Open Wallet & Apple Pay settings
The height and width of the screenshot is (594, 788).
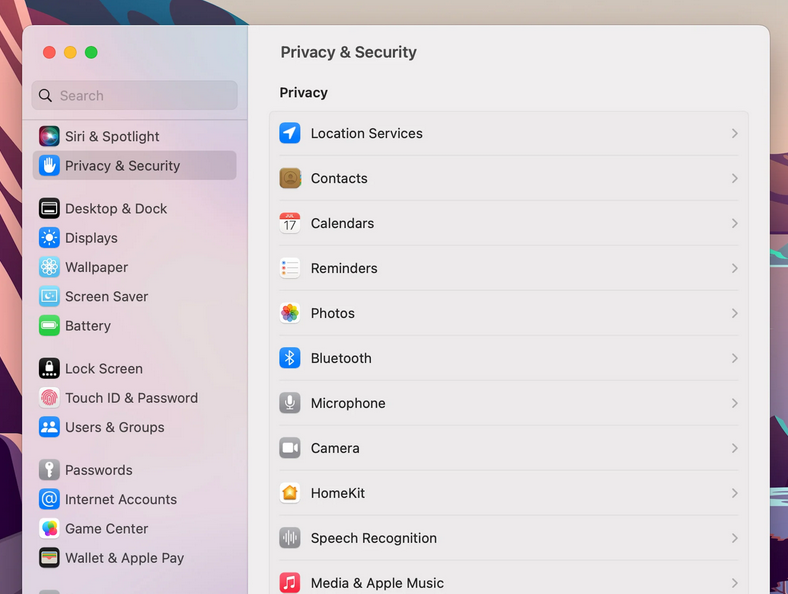point(134,558)
